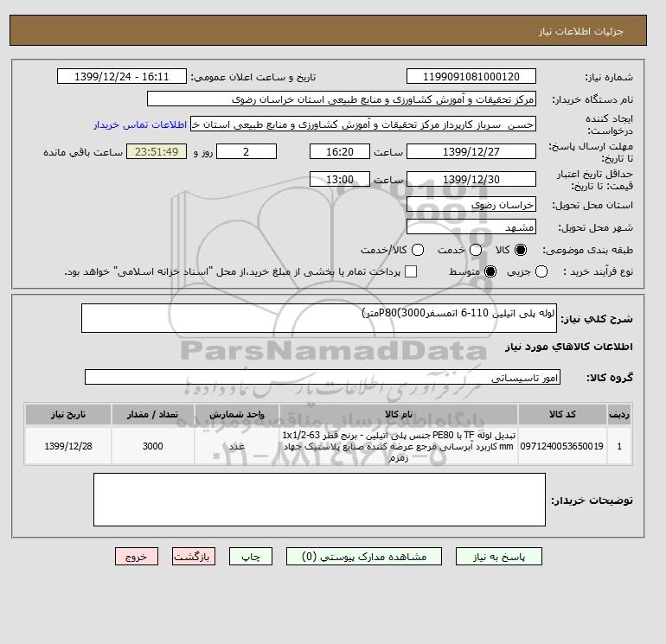
Task: Select the کالا/خدمت radio button
Action: (x=418, y=250)
